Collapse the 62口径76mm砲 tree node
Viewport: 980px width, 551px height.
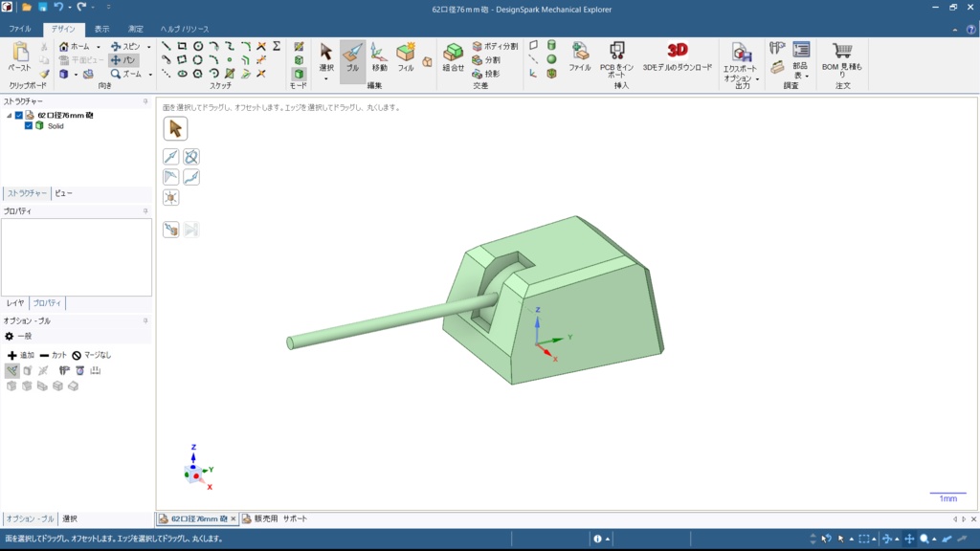(9, 116)
